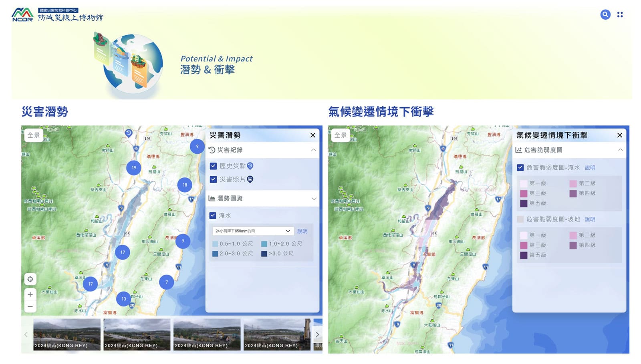Open the four-dot grid menu icon
Image resolution: width=641 pixels, height=364 pixels.
pyautogui.click(x=620, y=15)
